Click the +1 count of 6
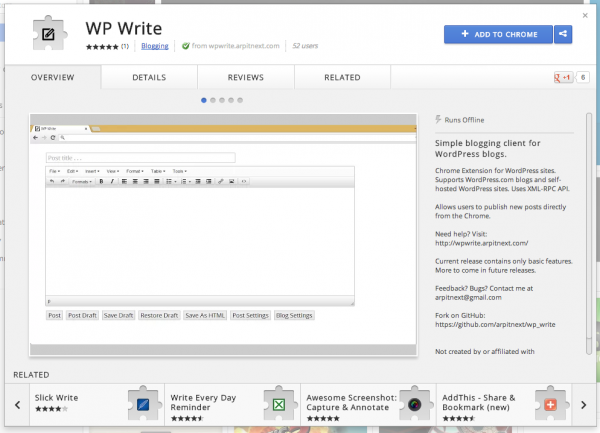600x433 pixels. [583, 78]
